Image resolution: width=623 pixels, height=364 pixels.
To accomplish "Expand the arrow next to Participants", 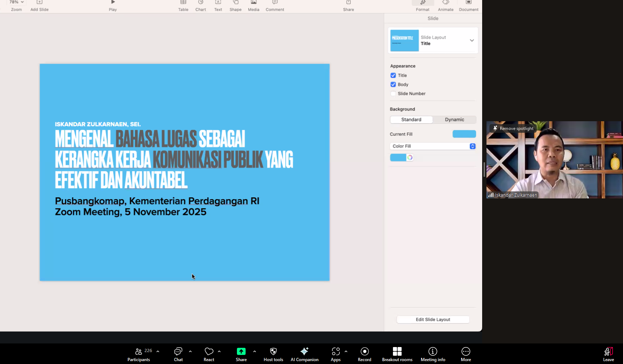I will coord(158,351).
